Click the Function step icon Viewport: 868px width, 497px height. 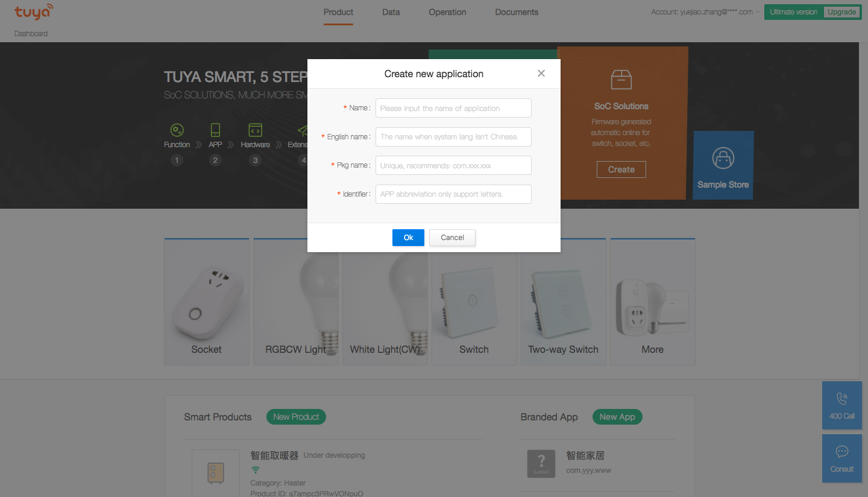[x=177, y=130]
